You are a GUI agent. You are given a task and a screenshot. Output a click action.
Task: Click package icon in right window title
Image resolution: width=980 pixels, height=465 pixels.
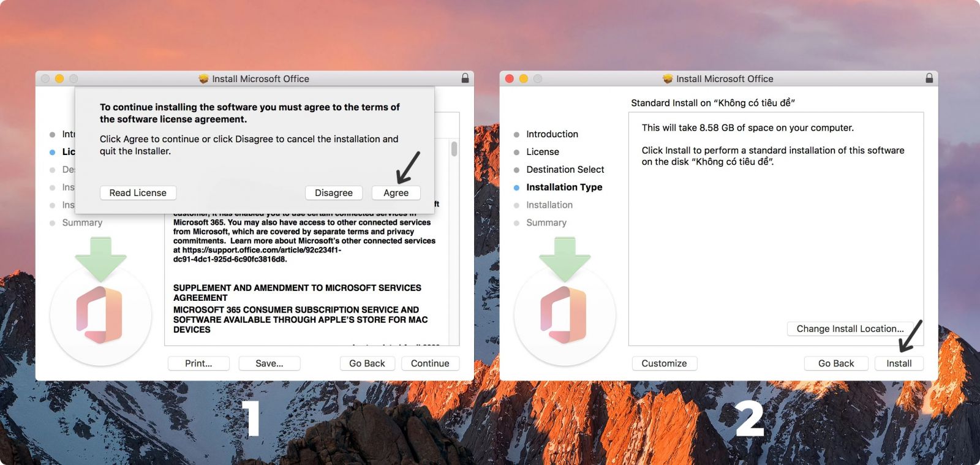coord(668,78)
